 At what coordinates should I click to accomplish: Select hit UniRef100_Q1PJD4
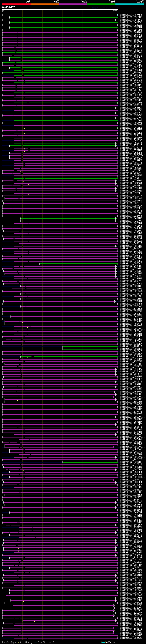131,357
